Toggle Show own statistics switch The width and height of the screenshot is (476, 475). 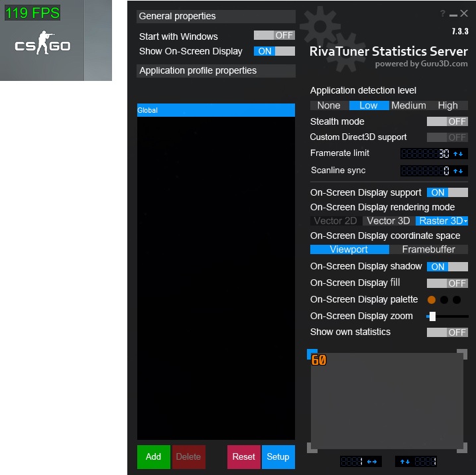pos(447,332)
